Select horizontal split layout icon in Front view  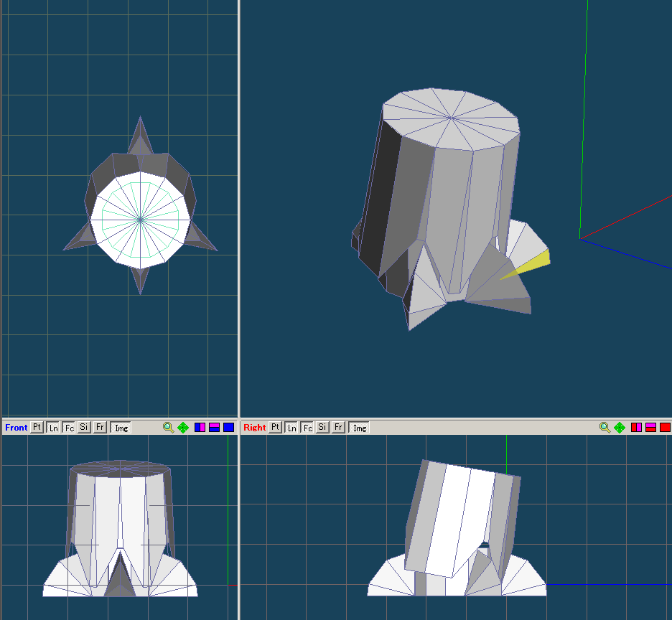click(214, 427)
